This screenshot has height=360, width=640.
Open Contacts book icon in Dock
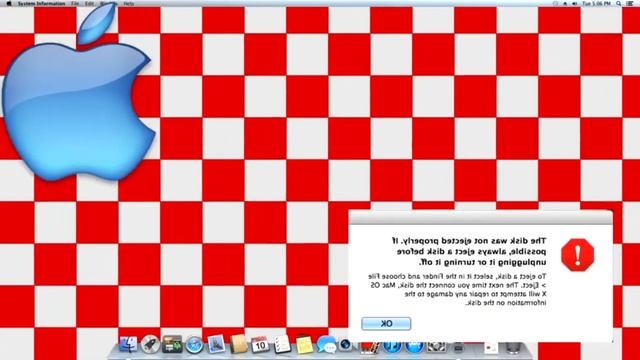coord(238,344)
